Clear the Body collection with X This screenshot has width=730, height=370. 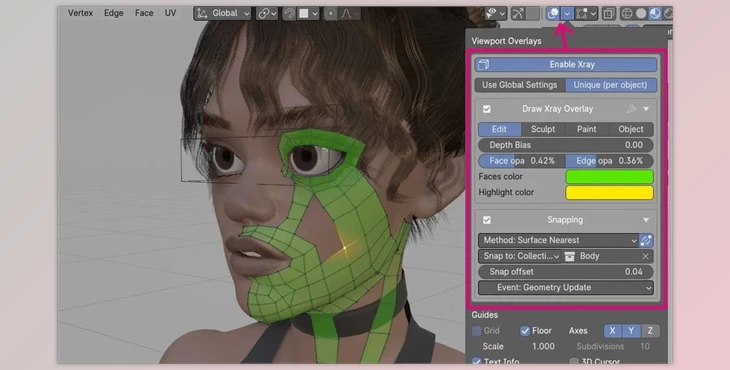coord(645,256)
